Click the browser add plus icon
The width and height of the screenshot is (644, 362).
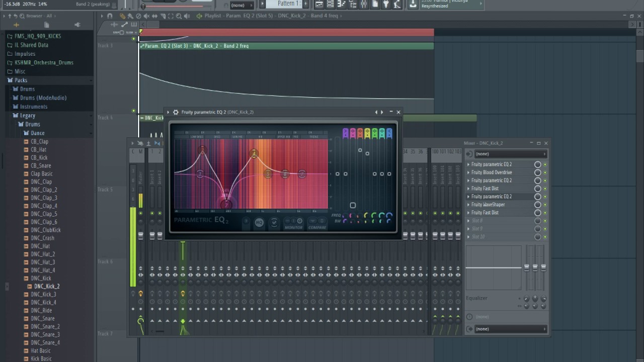tap(16, 25)
